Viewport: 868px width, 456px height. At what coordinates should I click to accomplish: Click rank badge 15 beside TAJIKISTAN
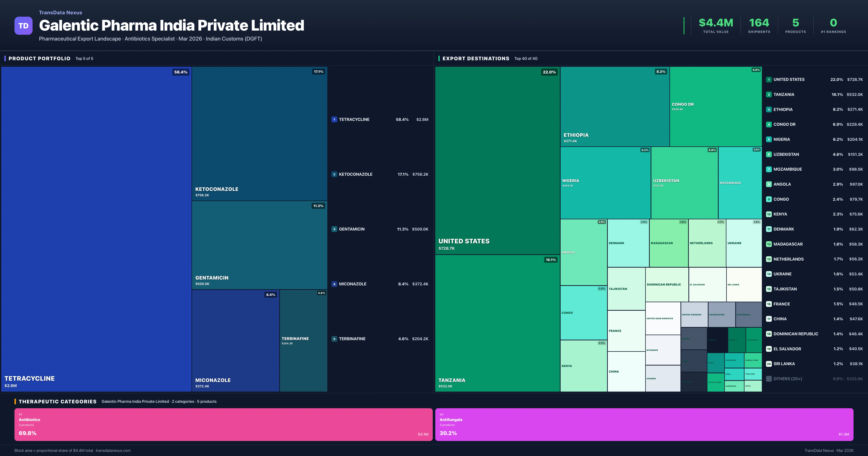click(x=769, y=289)
